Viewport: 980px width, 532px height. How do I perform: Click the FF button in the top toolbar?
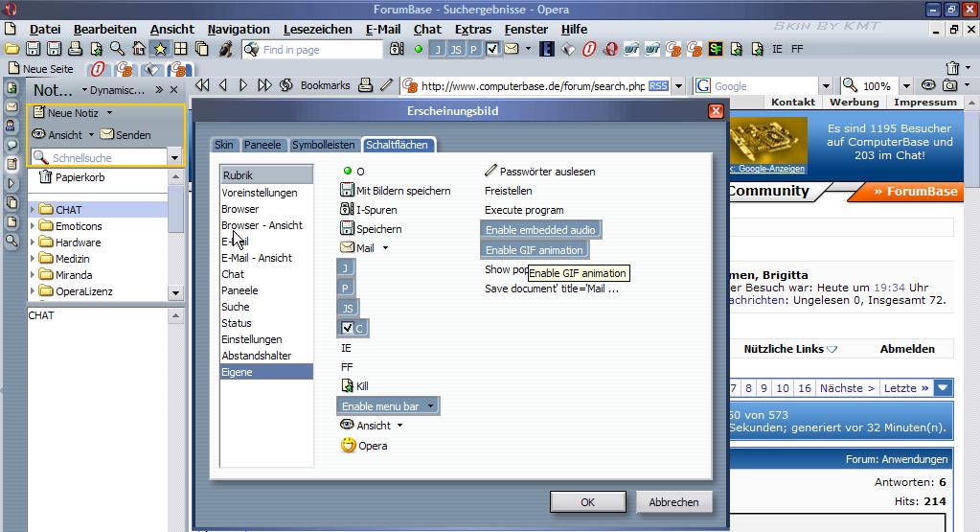point(797,49)
